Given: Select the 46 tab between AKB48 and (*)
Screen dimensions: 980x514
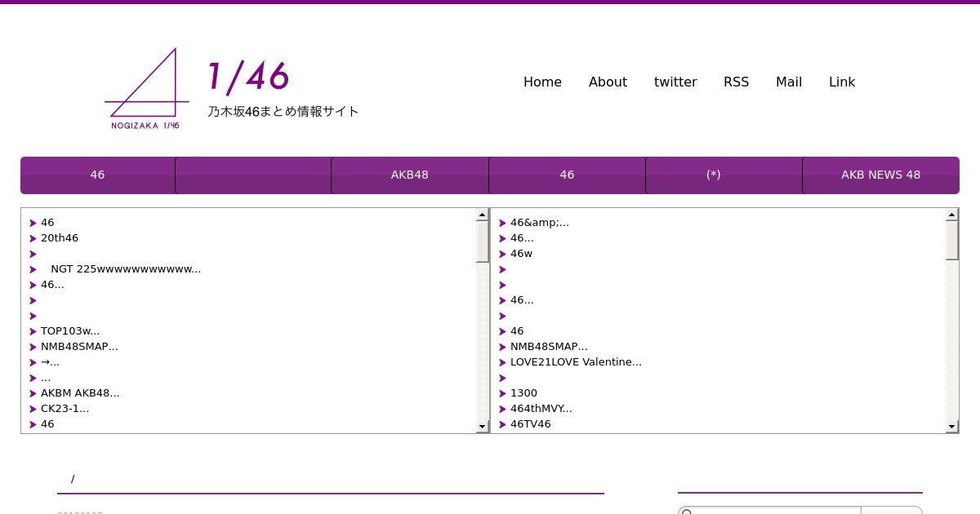Looking at the screenshot, I should click(x=567, y=175).
